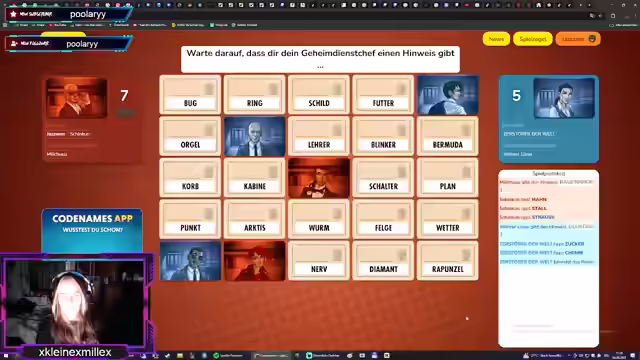
Task: Open the Codenames App banner
Action: point(92,231)
